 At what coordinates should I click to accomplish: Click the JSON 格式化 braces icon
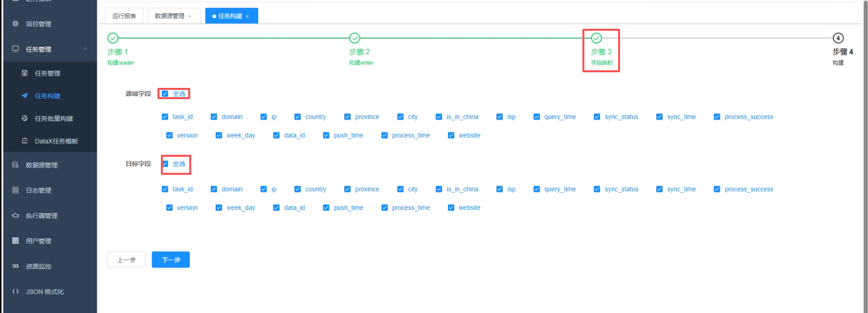pyautogui.click(x=16, y=292)
